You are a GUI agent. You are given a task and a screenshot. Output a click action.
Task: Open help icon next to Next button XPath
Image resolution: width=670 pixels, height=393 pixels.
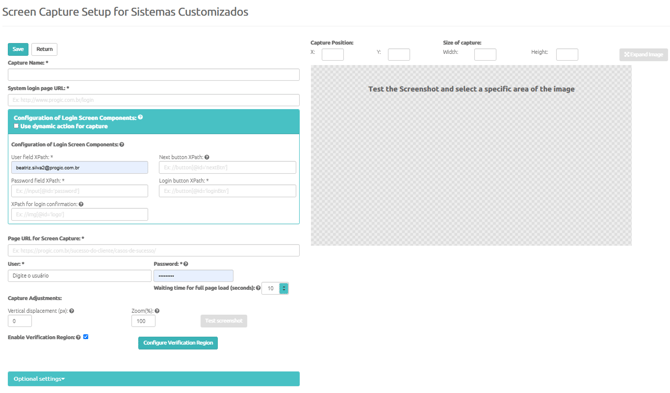207,157
